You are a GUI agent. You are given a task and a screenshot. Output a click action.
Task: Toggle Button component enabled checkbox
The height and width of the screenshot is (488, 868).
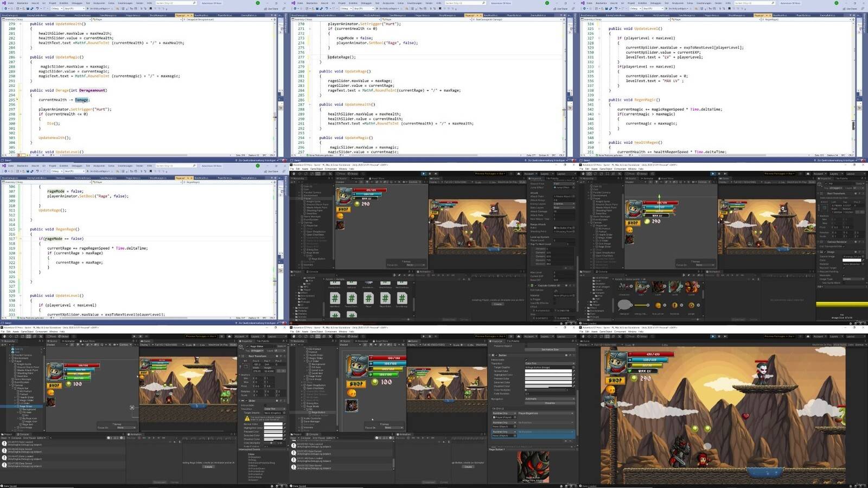[496, 355]
